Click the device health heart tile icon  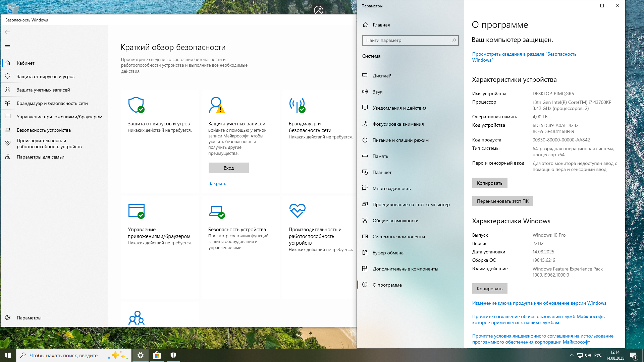pos(297,211)
